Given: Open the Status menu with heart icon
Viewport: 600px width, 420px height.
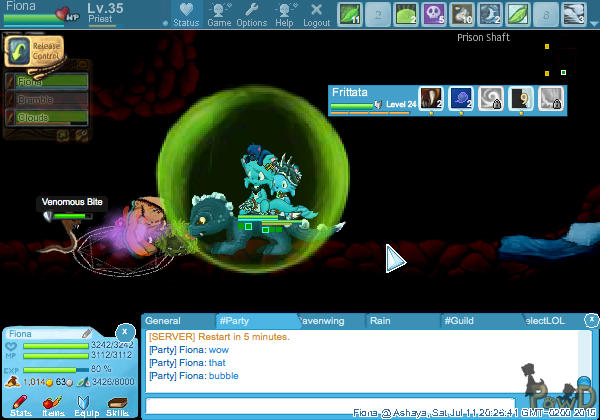Looking at the screenshot, I should pyautogui.click(x=184, y=14).
